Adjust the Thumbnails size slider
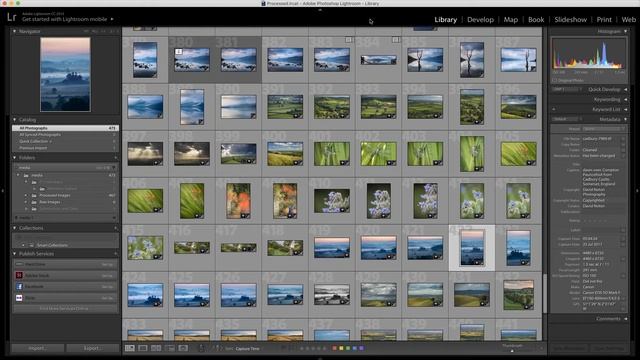Image resolution: width=640 pixels, height=360 pixels. 512,350
